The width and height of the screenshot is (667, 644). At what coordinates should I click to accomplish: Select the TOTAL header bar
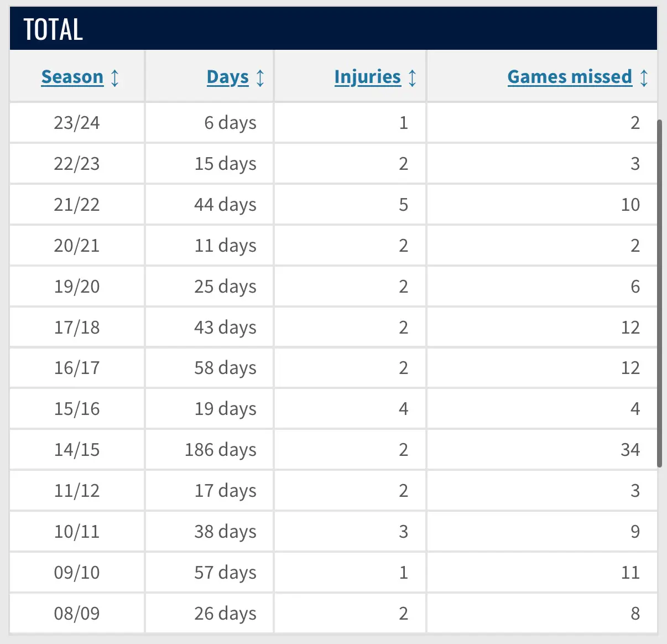coord(333,29)
